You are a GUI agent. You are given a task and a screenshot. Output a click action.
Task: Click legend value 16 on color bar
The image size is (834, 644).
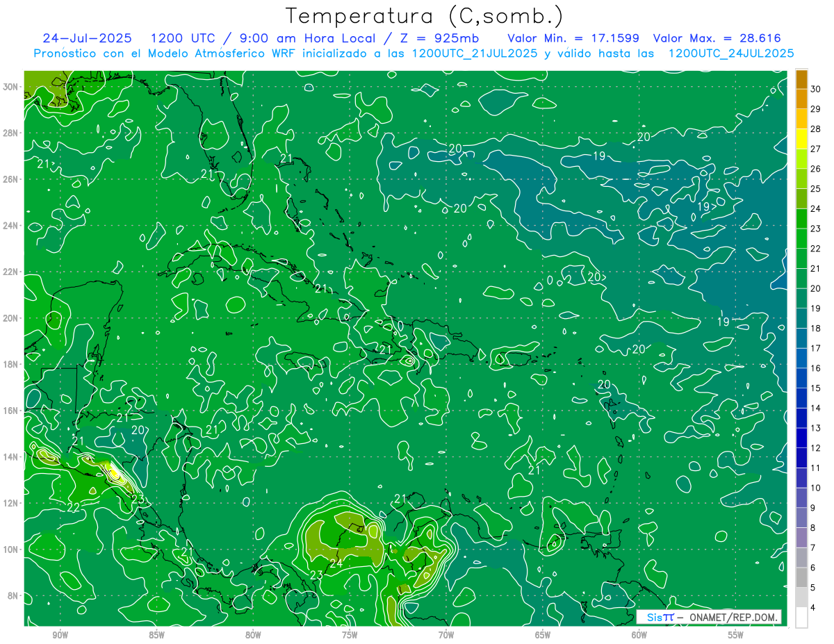(815, 368)
